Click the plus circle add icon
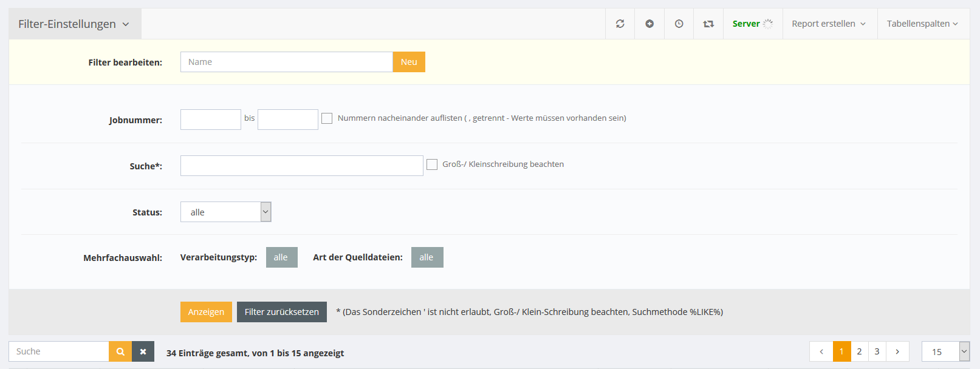This screenshot has width=980, height=369. [x=649, y=24]
